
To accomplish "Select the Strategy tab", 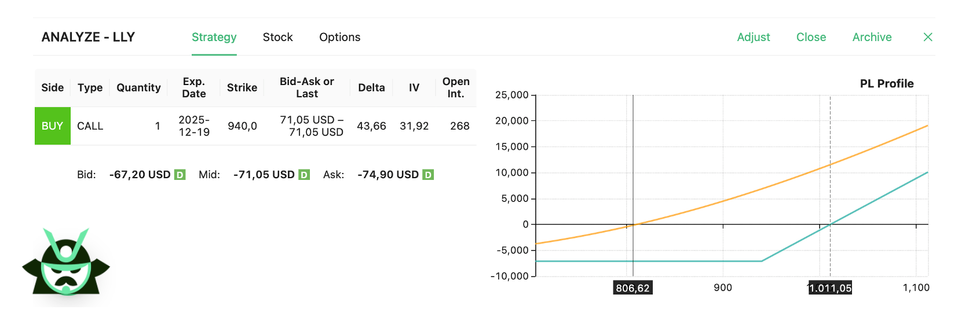I will pos(214,37).
